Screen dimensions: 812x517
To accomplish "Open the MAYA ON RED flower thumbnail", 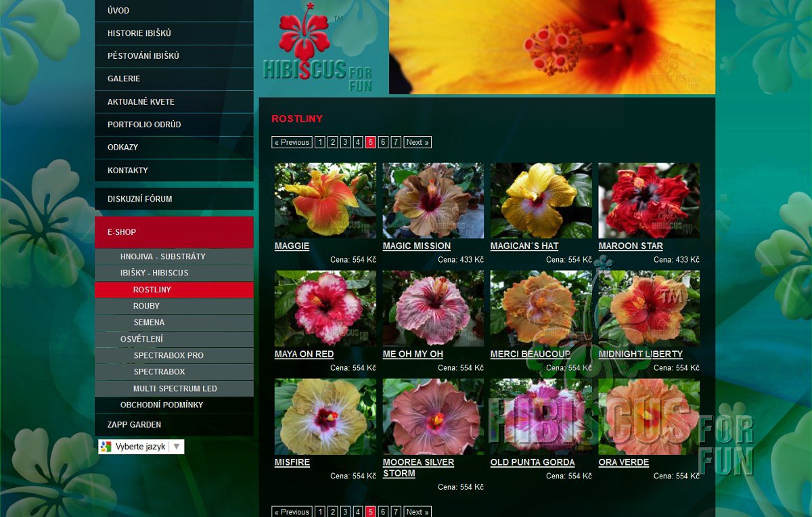I will pyautogui.click(x=325, y=309).
